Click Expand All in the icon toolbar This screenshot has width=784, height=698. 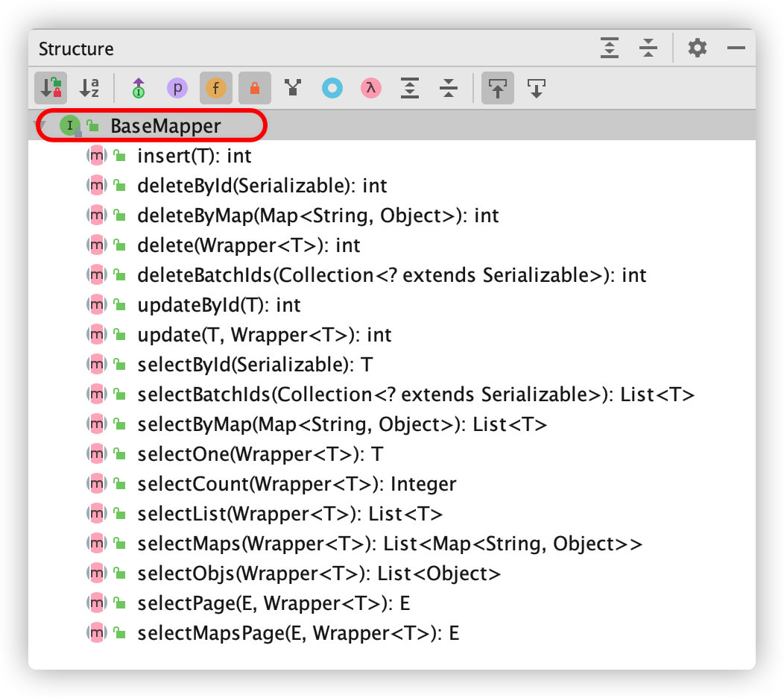(x=410, y=89)
